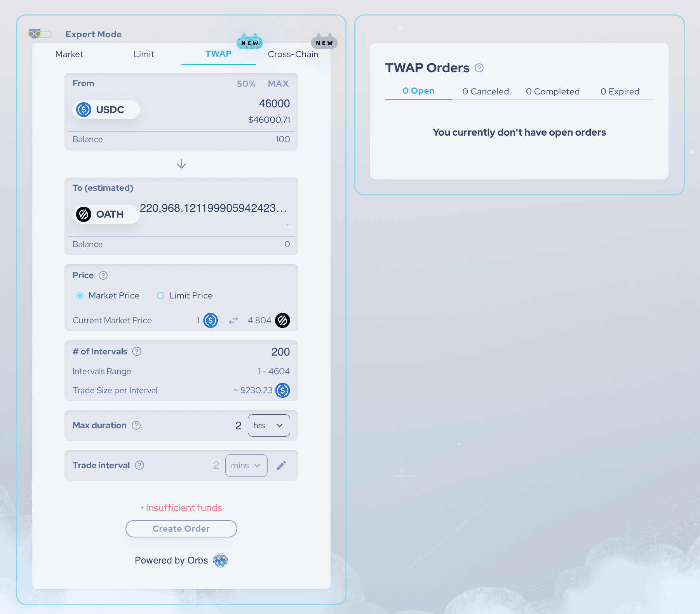
Task: Set From amount to 50%
Action: point(246,84)
